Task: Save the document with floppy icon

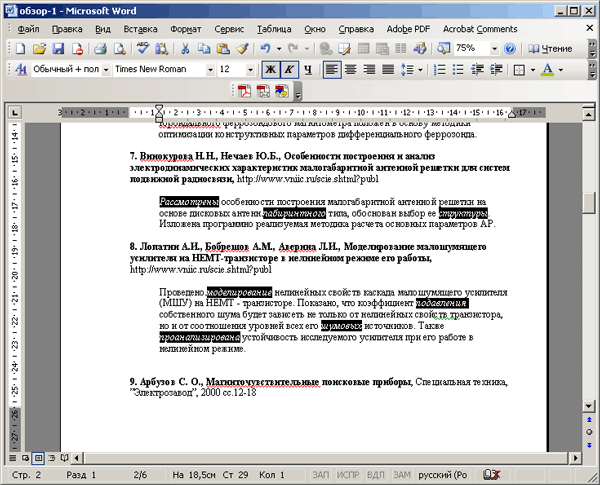Action: (58, 49)
